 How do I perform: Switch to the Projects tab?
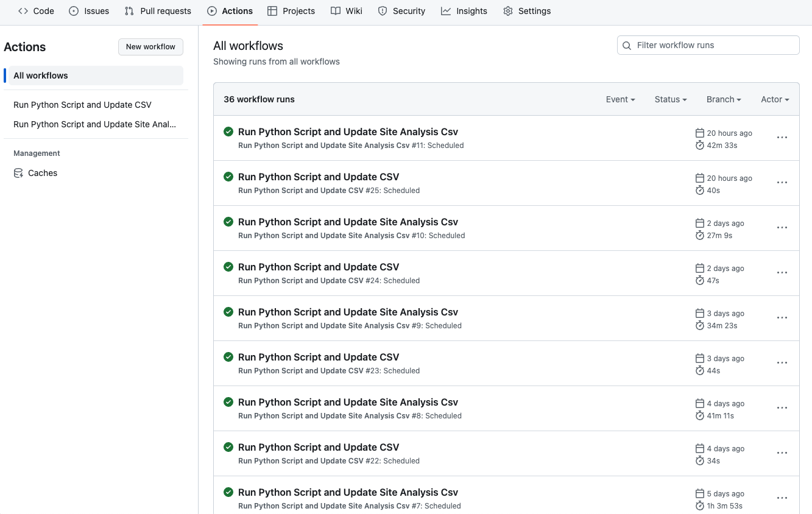click(x=291, y=11)
